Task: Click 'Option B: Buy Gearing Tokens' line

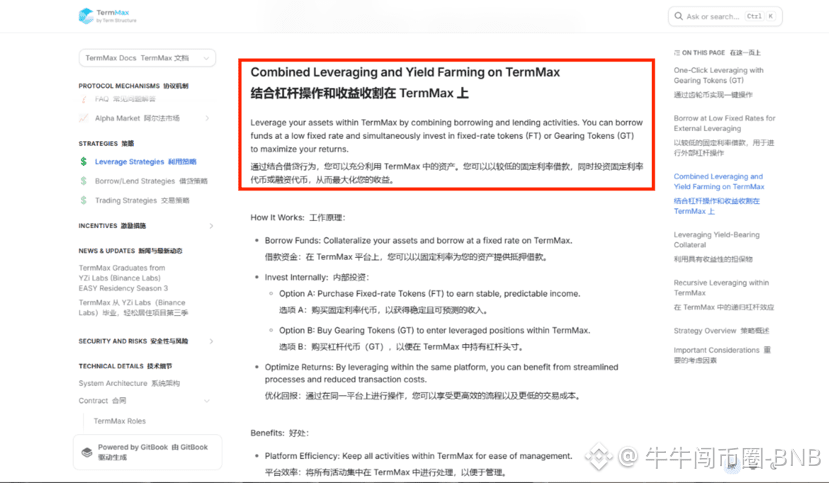Action: click(x=435, y=330)
